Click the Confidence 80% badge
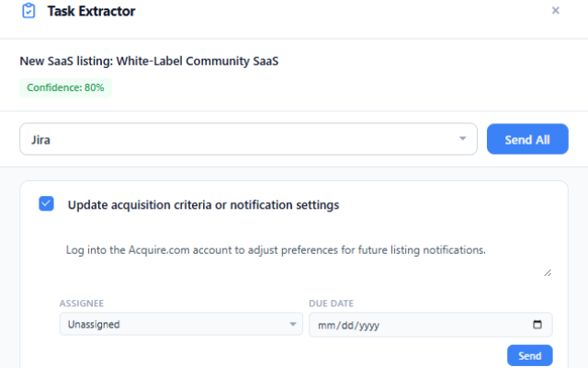 click(65, 87)
